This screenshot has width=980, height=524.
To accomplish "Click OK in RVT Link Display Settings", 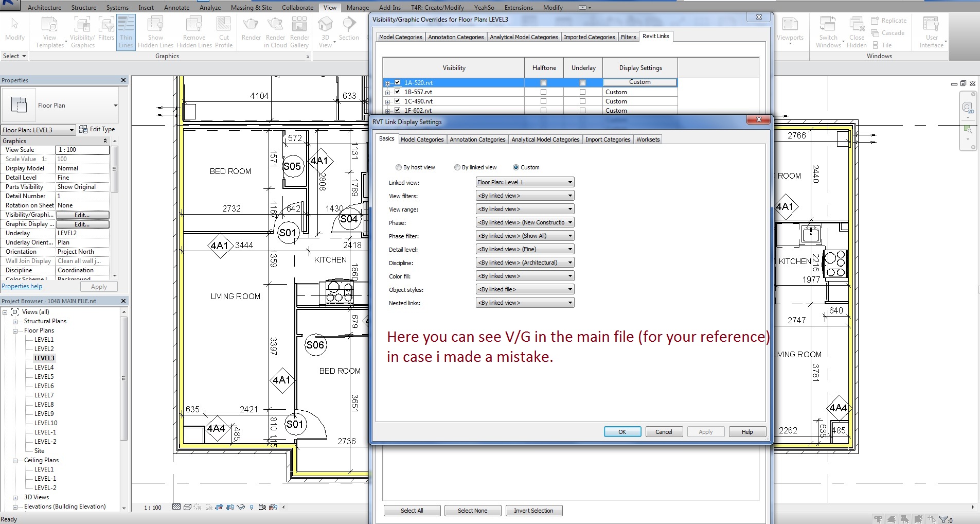I will [x=622, y=432].
